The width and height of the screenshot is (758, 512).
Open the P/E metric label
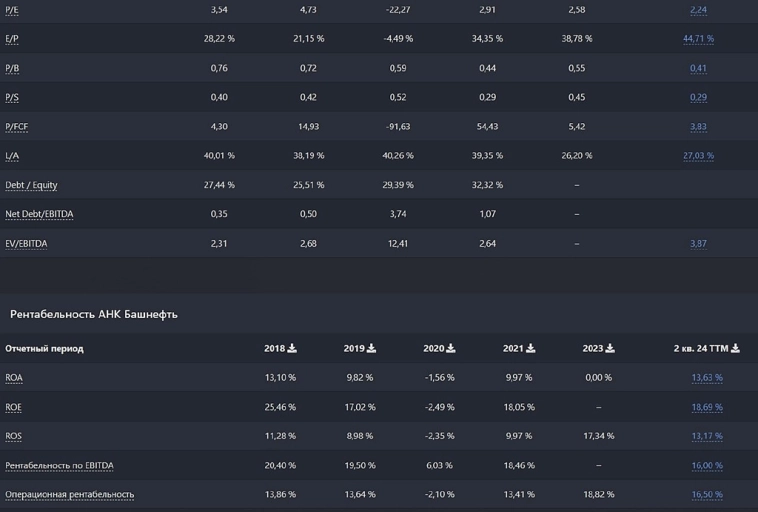(x=12, y=10)
